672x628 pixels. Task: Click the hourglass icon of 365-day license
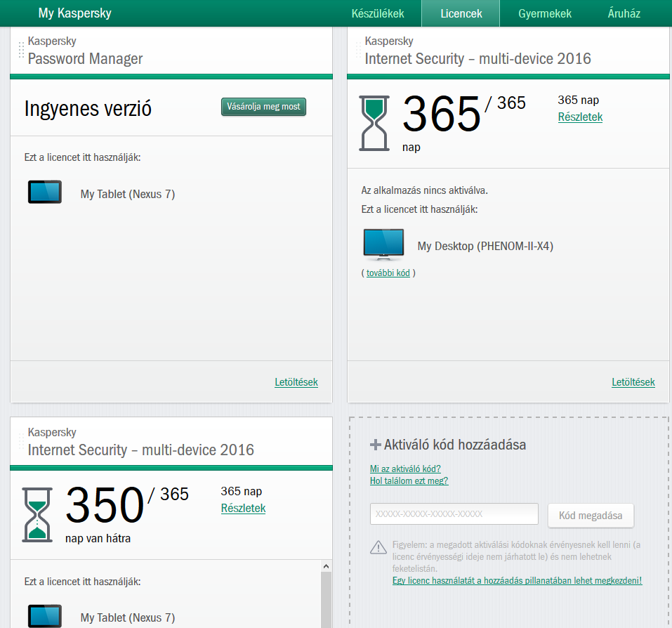[x=374, y=124]
